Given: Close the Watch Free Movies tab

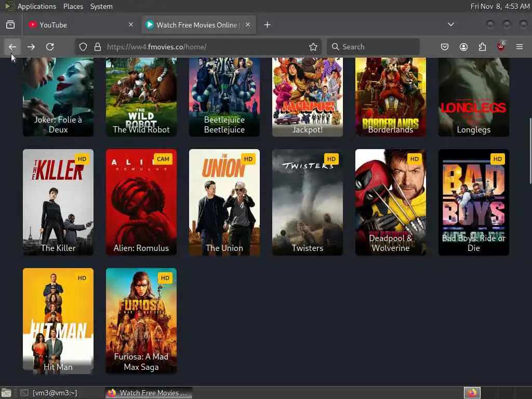Looking at the screenshot, I should point(248,24).
